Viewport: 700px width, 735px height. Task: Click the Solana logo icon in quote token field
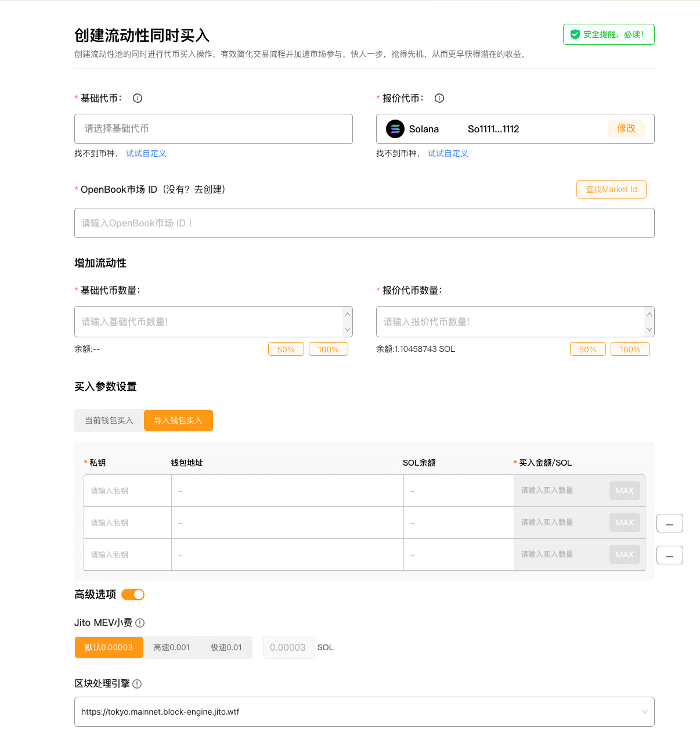pyautogui.click(x=395, y=129)
